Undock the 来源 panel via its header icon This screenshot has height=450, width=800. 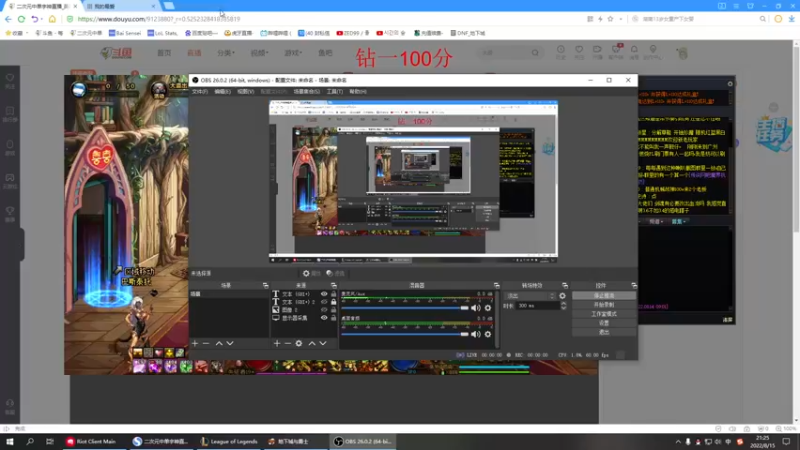tap(334, 285)
